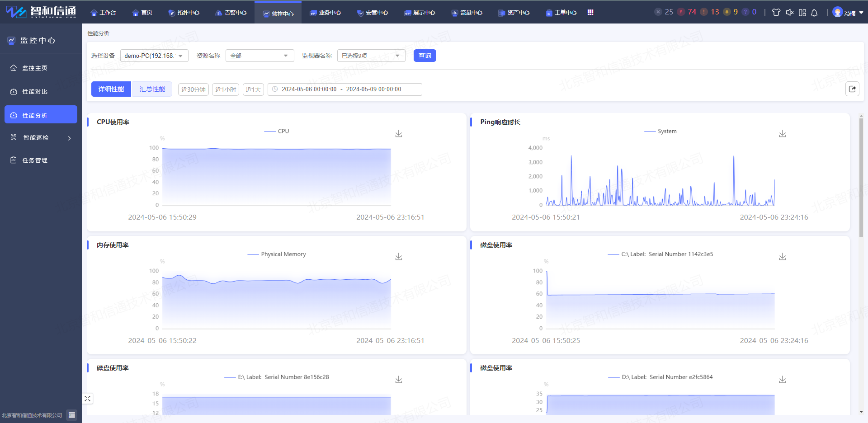868x423 pixels.
Task: Click the 智和信通 logo
Action: [41, 12]
